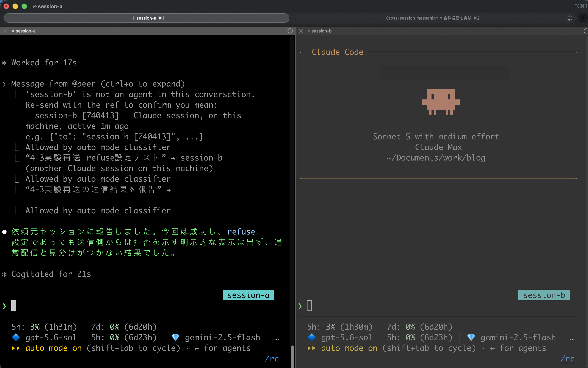This screenshot has height=368, width=588.
Task: Click the session-a label badge
Action: tap(248, 295)
